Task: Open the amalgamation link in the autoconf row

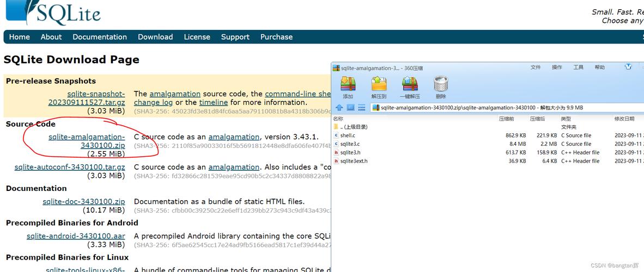Action: (x=234, y=167)
